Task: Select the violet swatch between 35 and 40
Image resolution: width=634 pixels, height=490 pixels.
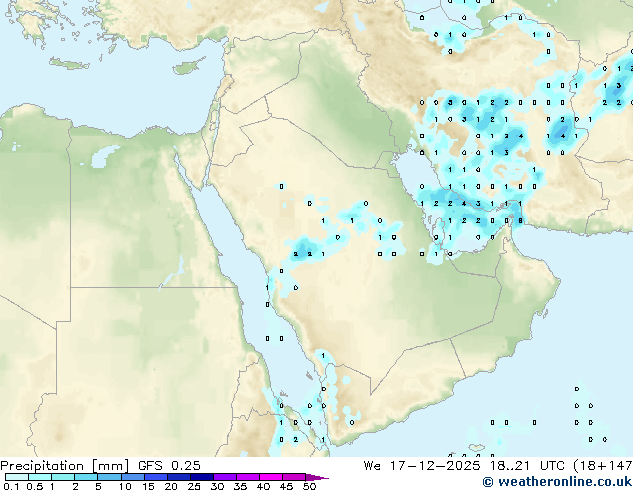Action: click(x=247, y=477)
